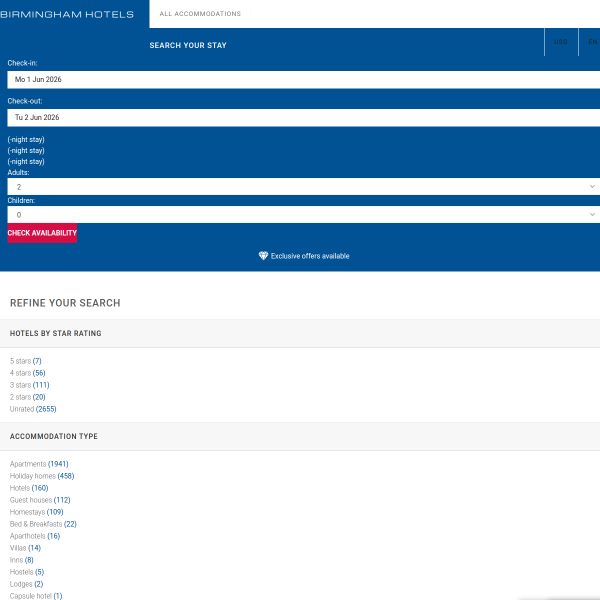This screenshot has height=600, width=600.
Task: Click the Check-out date field
Action: pyautogui.click(x=303, y=117)
